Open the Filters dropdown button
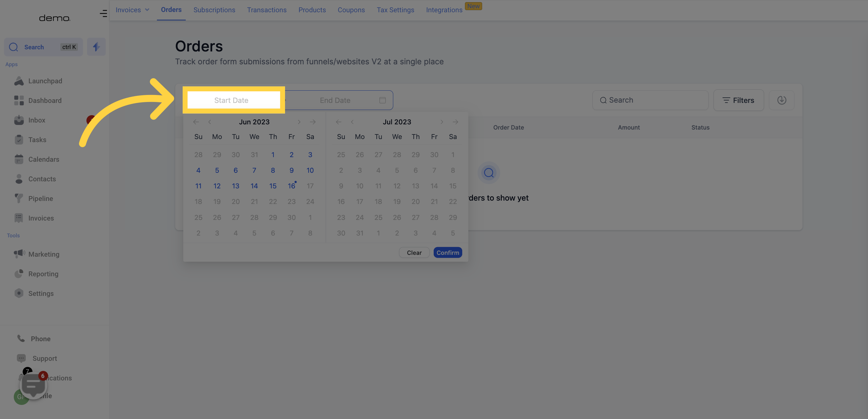 point(739,100)
